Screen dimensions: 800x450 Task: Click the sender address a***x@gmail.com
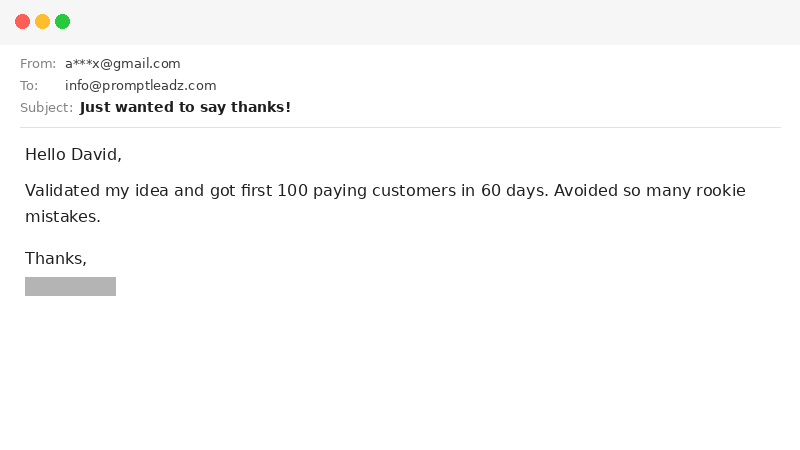[122, 64]
